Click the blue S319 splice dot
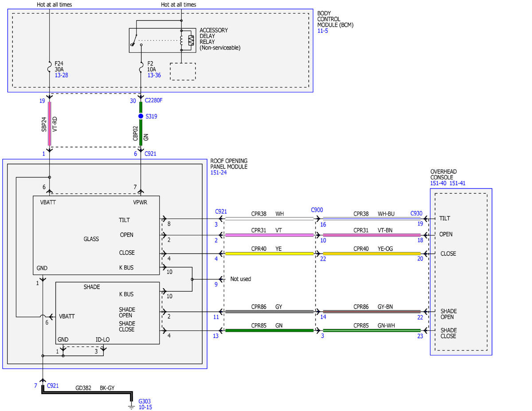532x411 pixels. [141, 116]
